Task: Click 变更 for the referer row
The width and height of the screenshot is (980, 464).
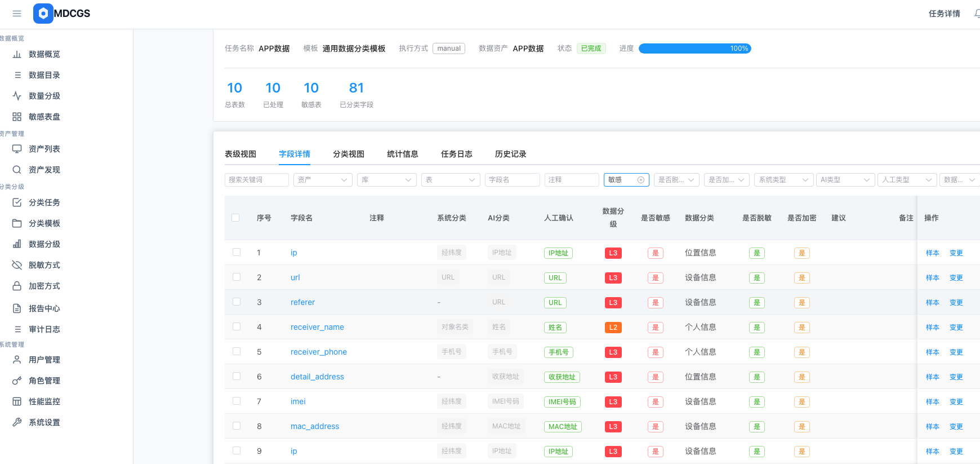Action: point(956,303)
